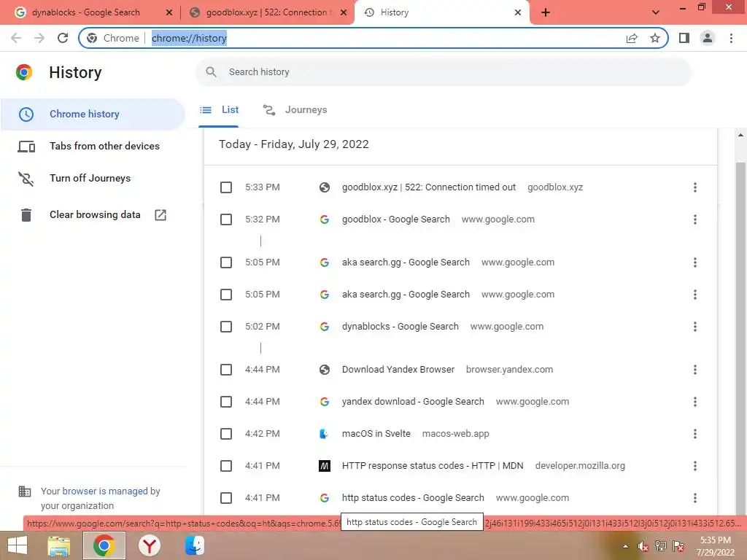
Task: Click the Clear browsing data external-link icon
Action: (160, 215)
